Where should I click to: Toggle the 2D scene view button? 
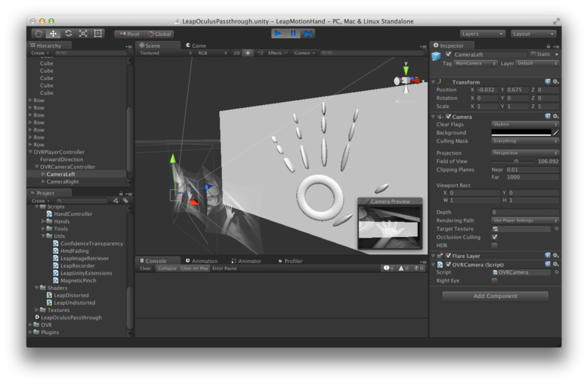(237, 53)
